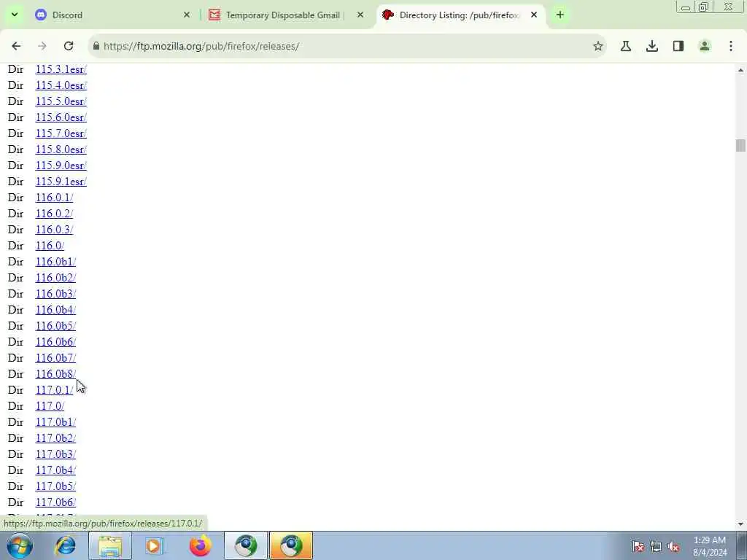Viewport: 747px width, 560px height.
Task: Open the 116.0b6/ directory link
Action: 55,342
